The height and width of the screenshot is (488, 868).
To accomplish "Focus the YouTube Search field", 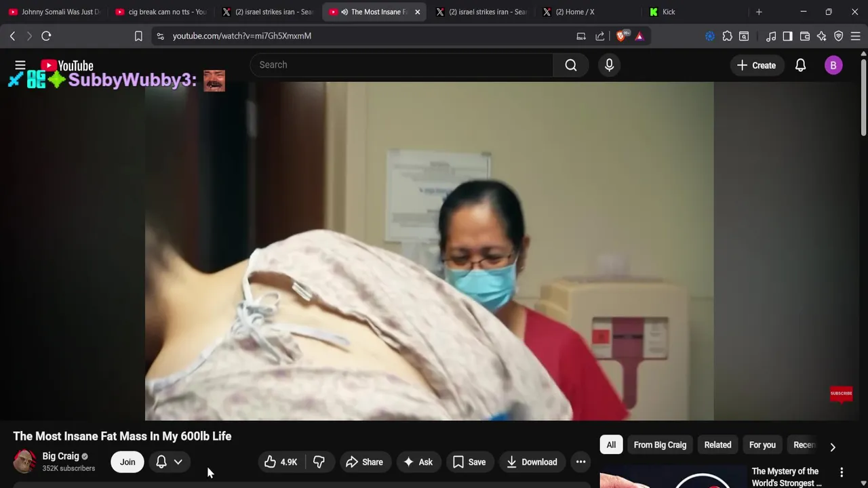I will click(401, 65).
